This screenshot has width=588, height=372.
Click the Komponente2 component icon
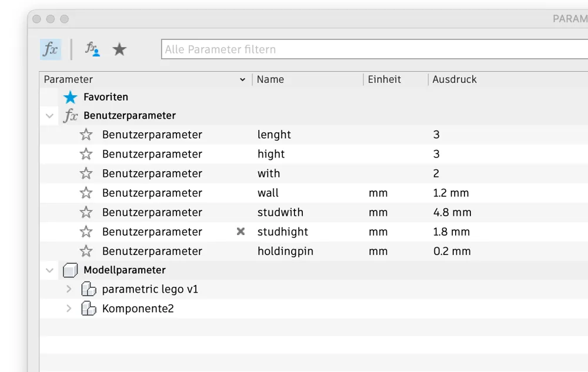[88, 309]
